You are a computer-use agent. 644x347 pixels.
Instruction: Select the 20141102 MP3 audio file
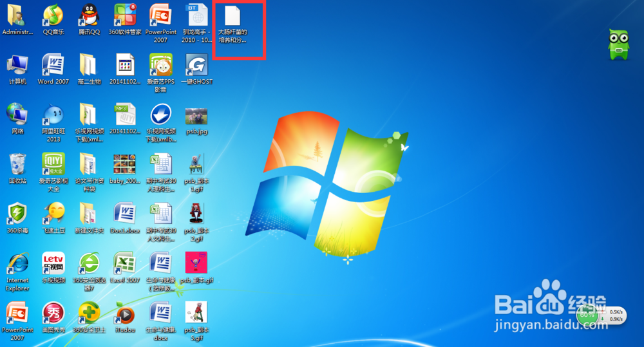pyautogui.click(x=125, y=114)
